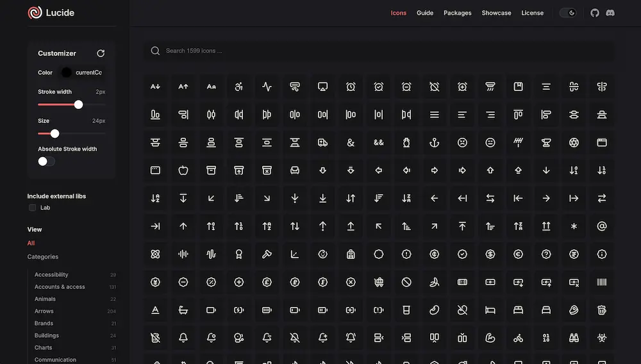Enable the Absolute Stroke width switch
Screen dimensions: 641x364
(x=46, y=161)
